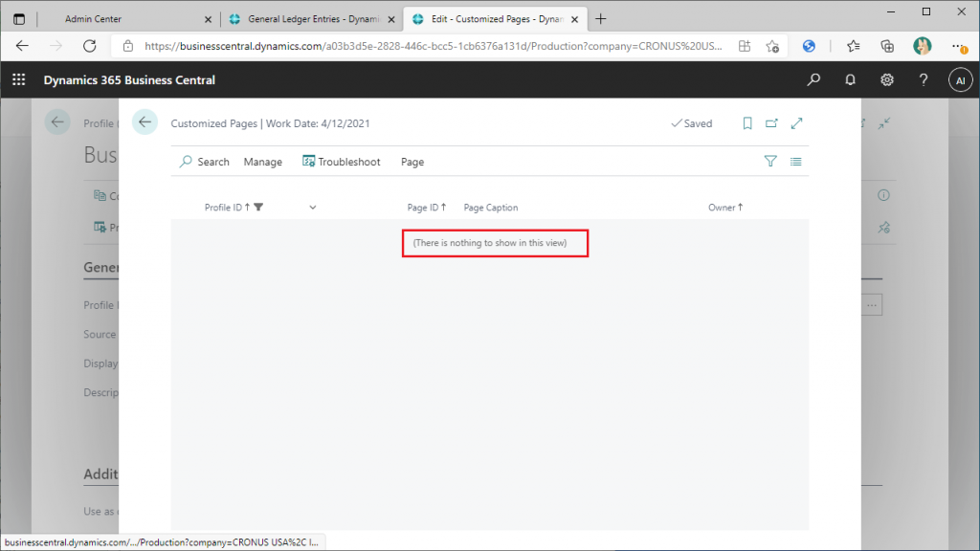This screenshot has height=551, width=980.
Task: Open the help question mark
Action: 924,80
